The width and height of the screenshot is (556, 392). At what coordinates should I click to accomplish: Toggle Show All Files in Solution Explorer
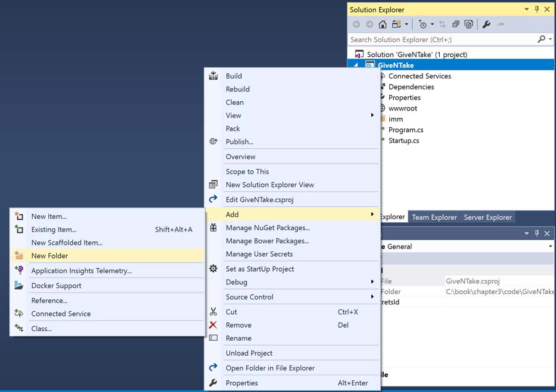469,25
